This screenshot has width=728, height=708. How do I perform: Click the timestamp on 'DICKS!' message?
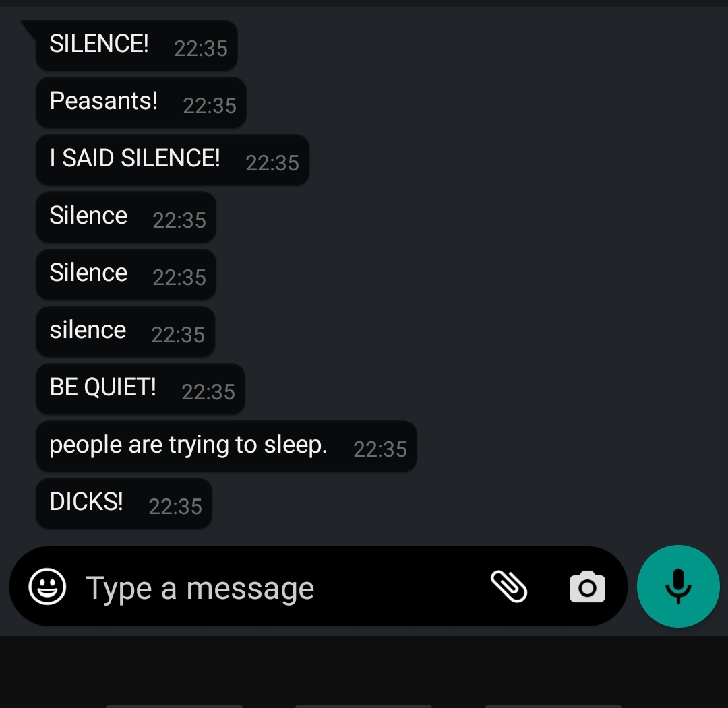coord(175,507)
